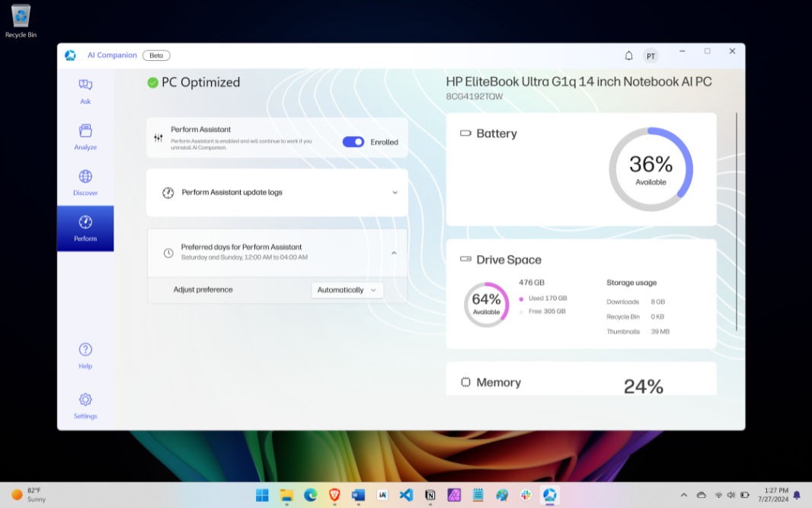This screenshot has height=508, width=812.
Task: Open the Adjust preference Automatically dropdown
Action: [347, 290]
